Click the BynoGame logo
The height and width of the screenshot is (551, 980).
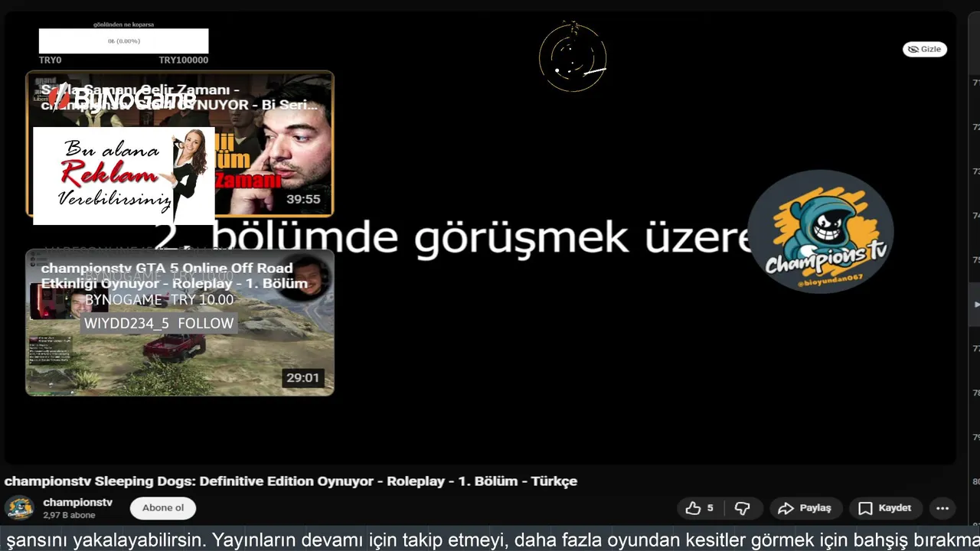tap(122, 98)
